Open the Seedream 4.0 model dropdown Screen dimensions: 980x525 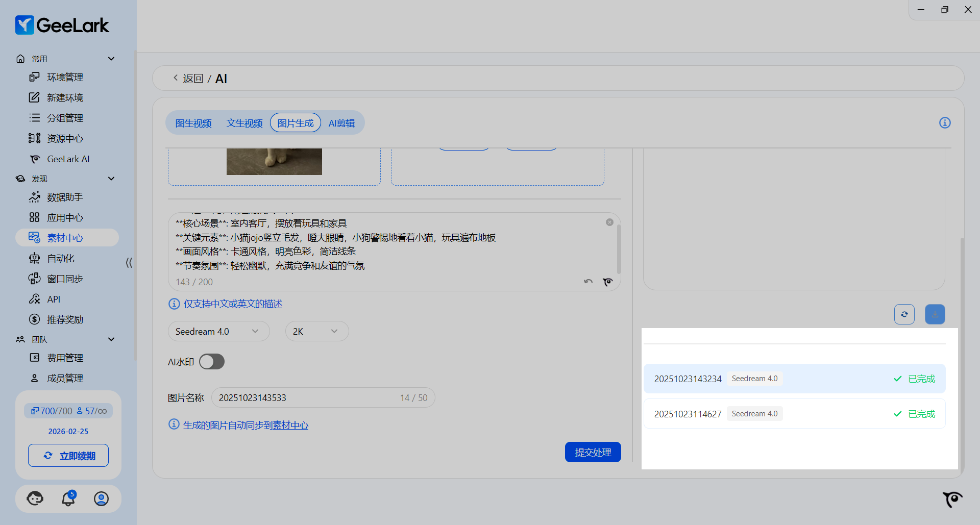pyautogui.click(x=218, y=332)
